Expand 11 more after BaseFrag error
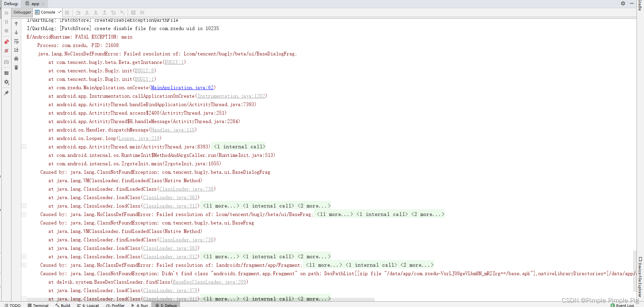 point(335,214)
